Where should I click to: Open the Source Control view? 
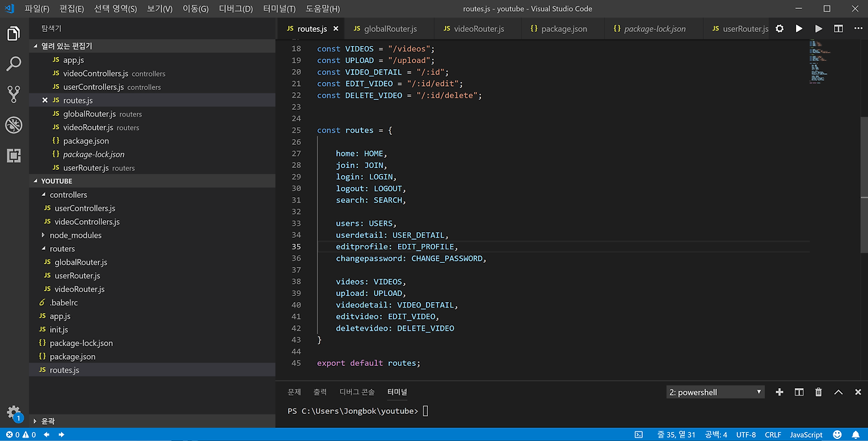pyautogui.click(x=14, y=94)
